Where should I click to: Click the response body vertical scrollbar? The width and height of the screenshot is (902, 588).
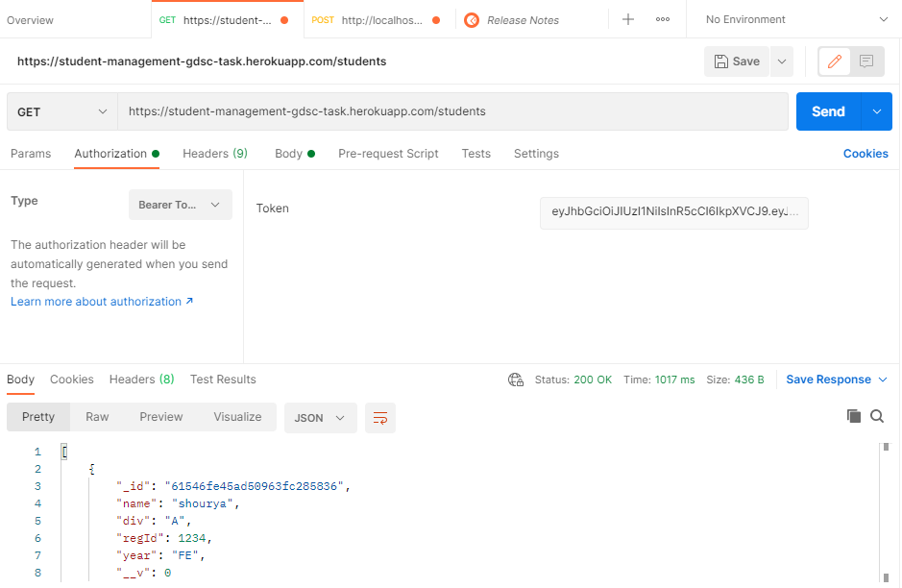pyautogui.click(x=886, y=512)
